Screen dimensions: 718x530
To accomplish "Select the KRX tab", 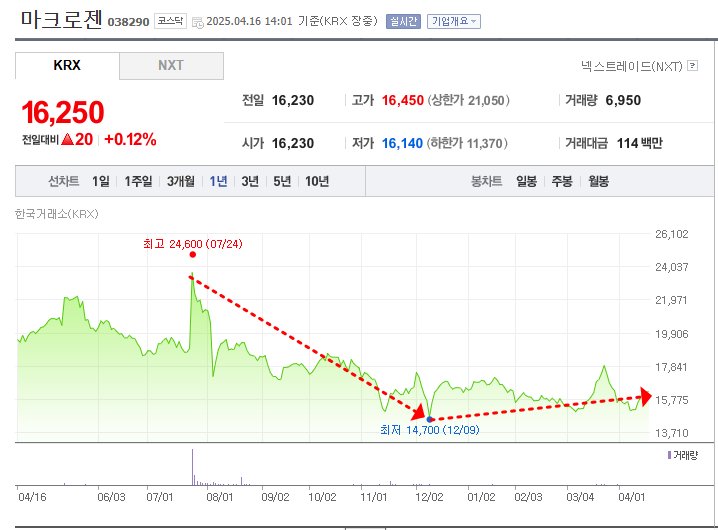I will (x=67, y=66).
